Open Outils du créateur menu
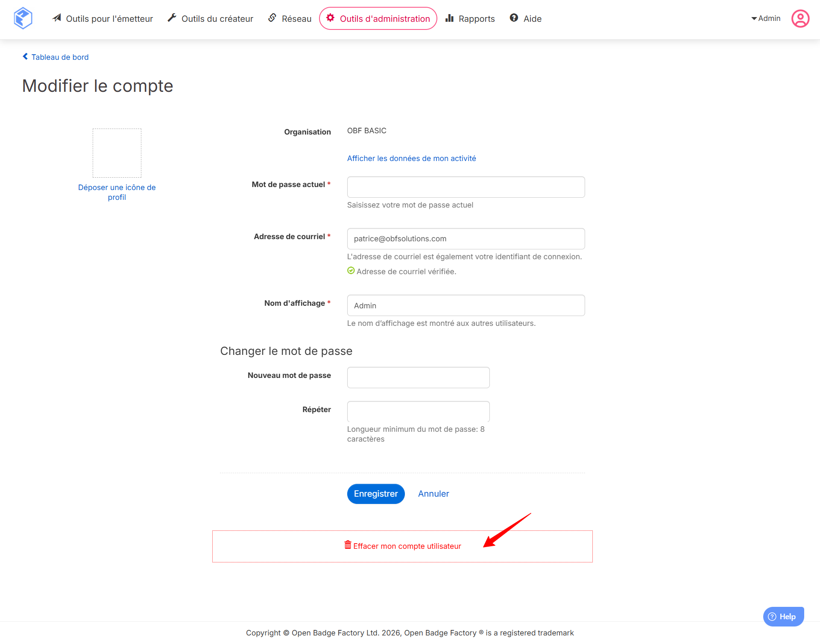Screen dimensions: 820x644 tap(210, 19)
